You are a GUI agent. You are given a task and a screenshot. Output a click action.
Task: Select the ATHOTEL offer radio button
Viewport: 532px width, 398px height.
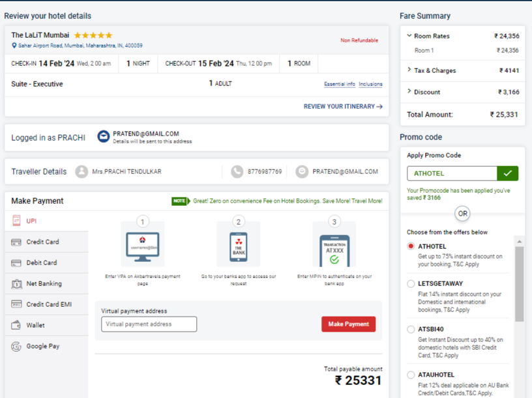411,246
